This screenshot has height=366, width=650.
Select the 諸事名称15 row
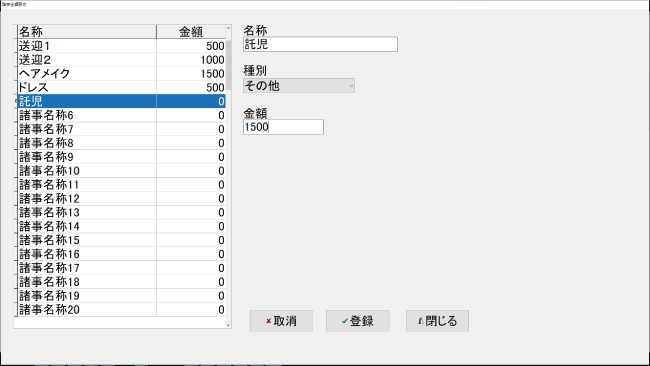pos(121,240)
